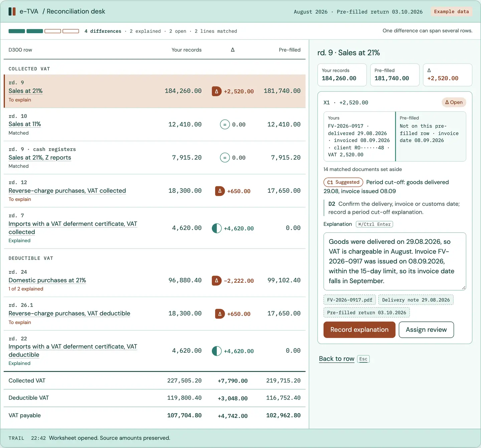Open the FV-2026-0917.pdf attachment chip

(x=350, y=300)
